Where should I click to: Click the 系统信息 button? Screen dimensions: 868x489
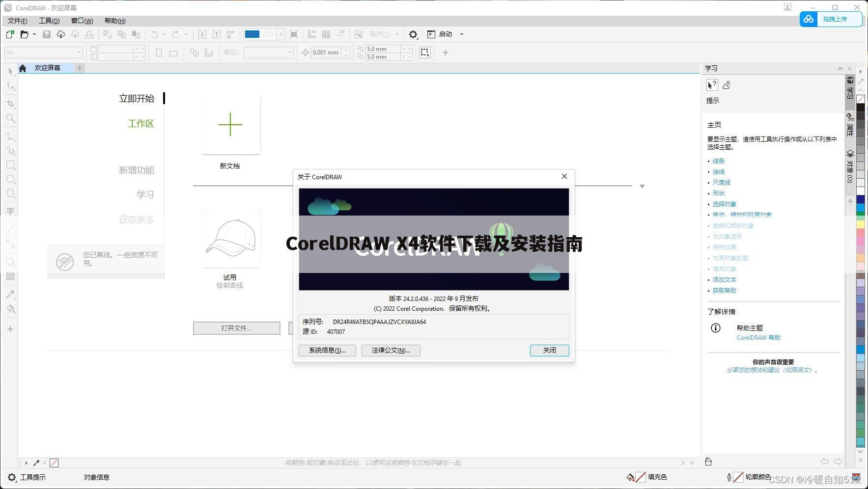(x=327, y=350)
